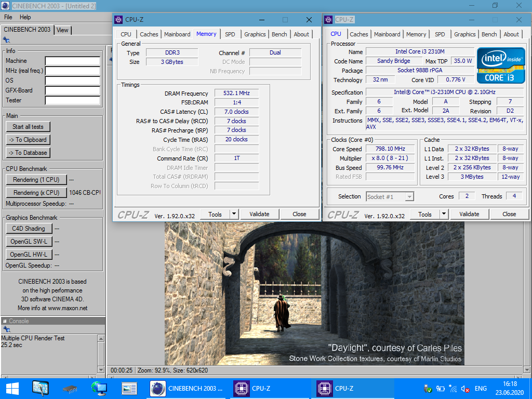Select the CINEBENCH 2003 tab
This screenshot has width=532, height=399.
pos(27,30)
